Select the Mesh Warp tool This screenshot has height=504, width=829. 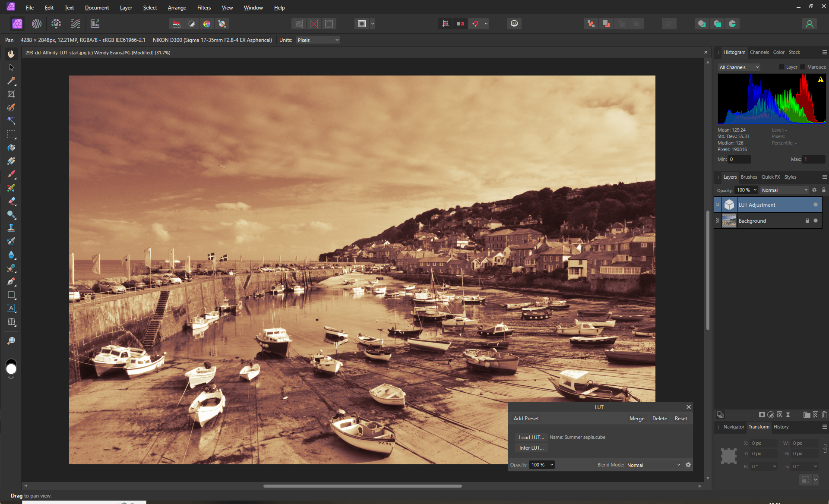point(11,322)
